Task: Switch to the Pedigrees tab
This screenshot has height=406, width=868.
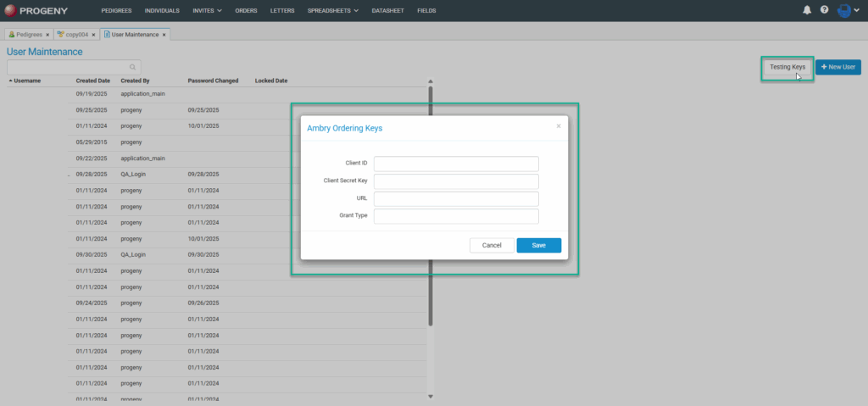Action: (25, 35)
